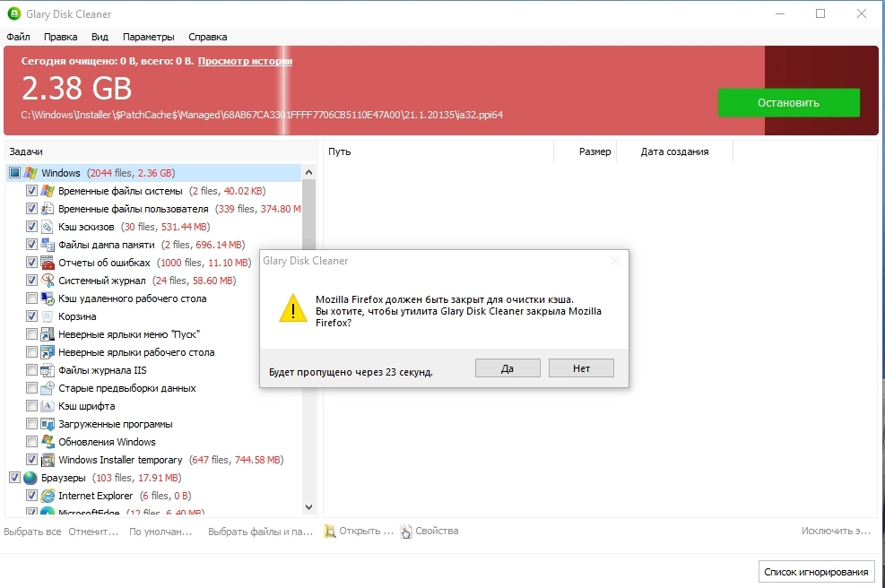This screenshot has height=588, width=885.
Task: Uncheck the Корзина checkbox
Action: 31,316
